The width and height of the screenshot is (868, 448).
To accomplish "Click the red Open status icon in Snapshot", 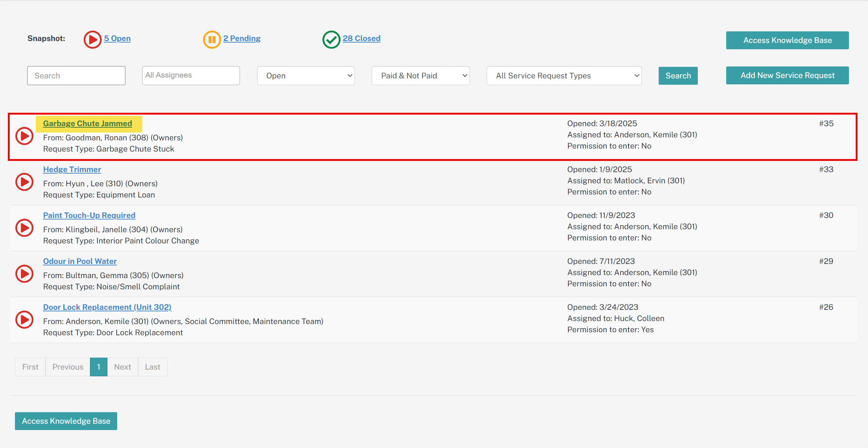I will [93, 40].
